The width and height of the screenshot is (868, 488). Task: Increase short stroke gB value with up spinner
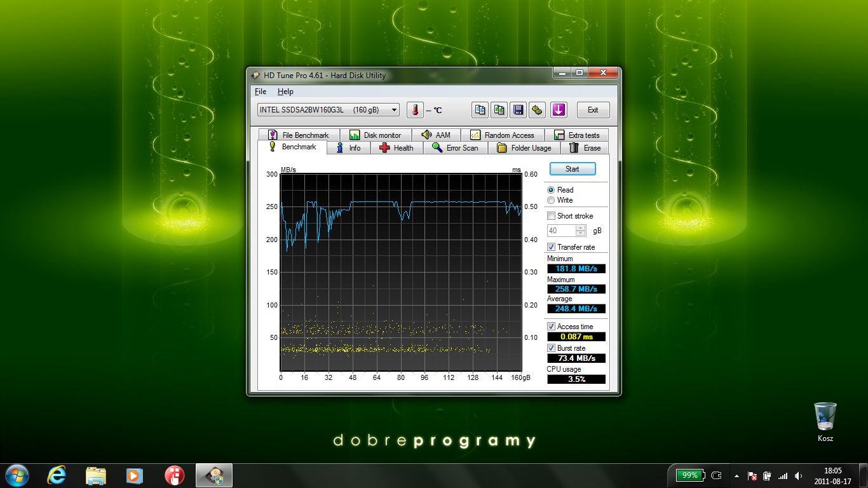point(581,227)
